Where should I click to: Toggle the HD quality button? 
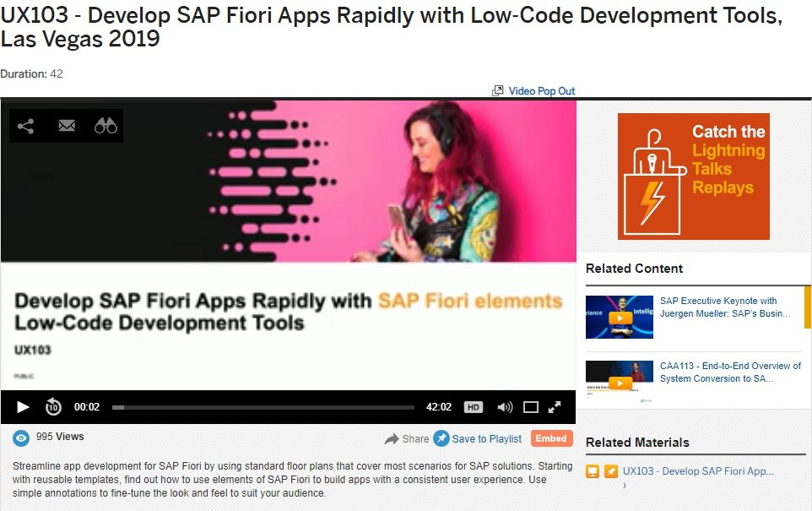pyautogui.click(x=474, y=407)
